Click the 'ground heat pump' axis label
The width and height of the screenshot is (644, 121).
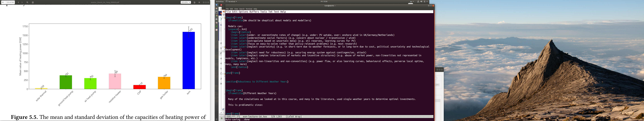click(x=66, y=98)
